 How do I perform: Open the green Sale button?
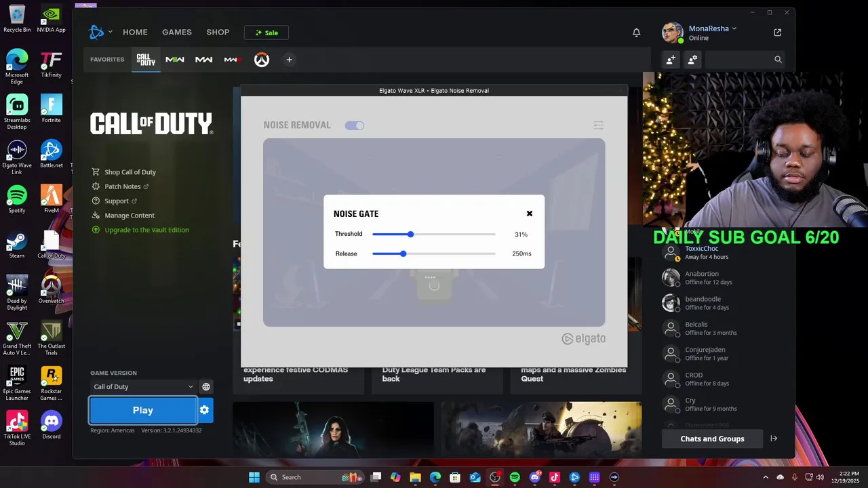[x=267, y=33]
